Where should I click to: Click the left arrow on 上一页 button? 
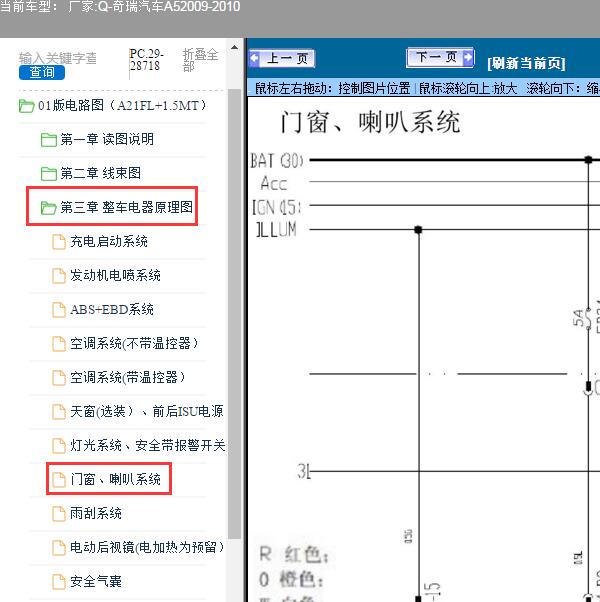(254, 58)
